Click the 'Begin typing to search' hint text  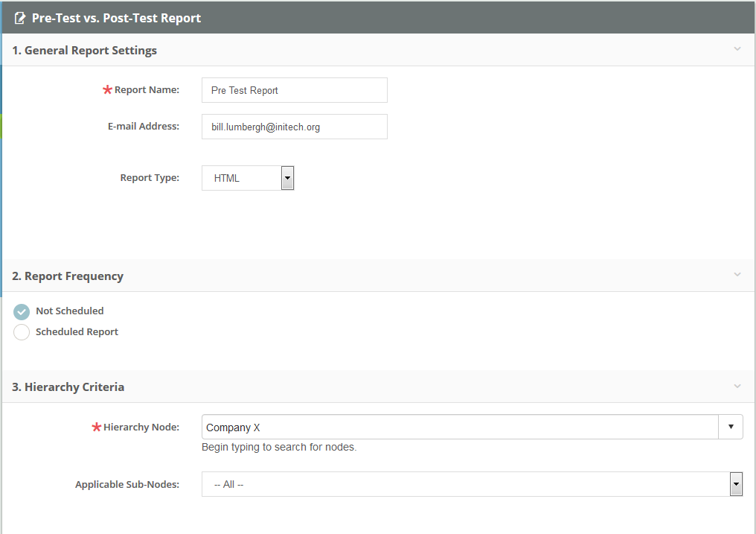pos(279,448)
